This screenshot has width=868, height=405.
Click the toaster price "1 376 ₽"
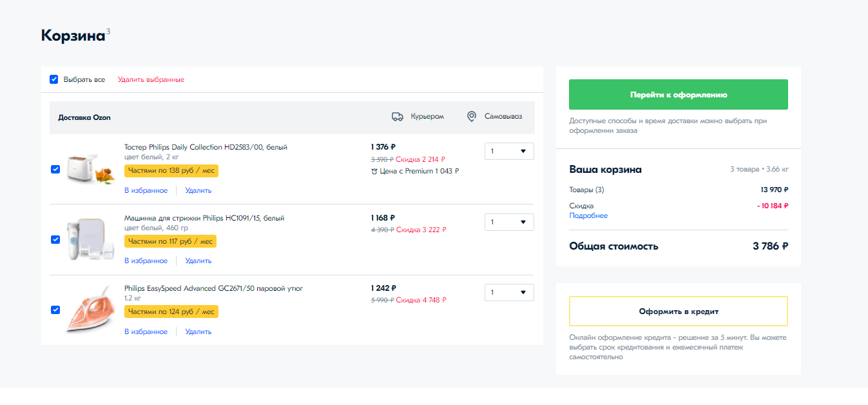click(383, 147)
